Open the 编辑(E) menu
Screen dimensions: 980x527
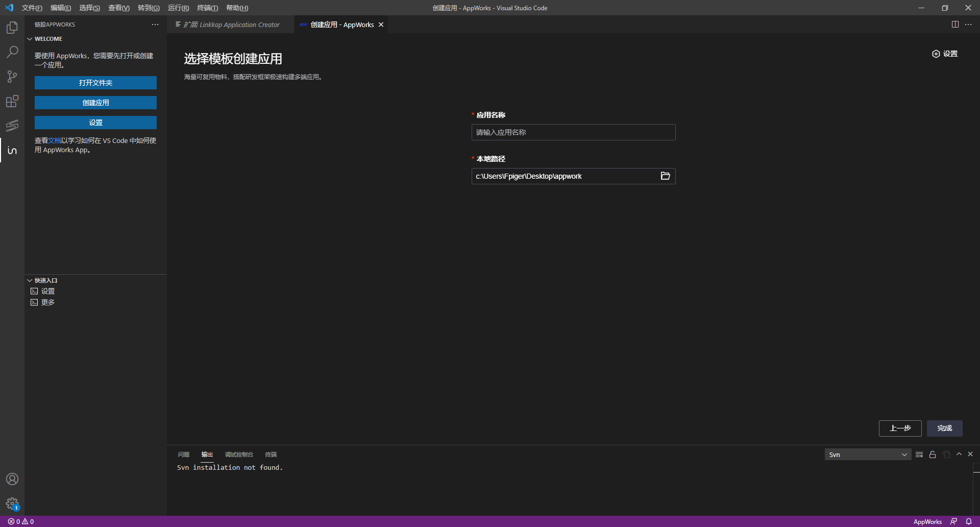point(61,8)
